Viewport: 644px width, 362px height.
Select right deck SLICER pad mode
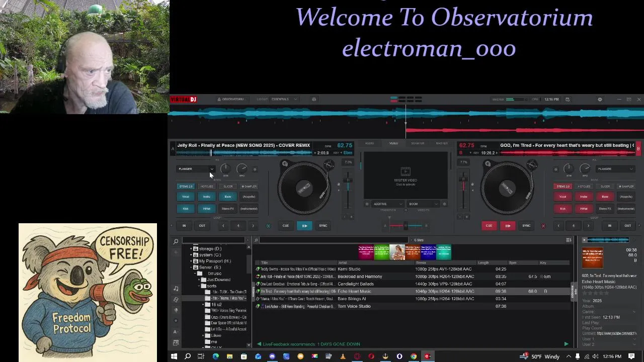(x=605, y=187)
